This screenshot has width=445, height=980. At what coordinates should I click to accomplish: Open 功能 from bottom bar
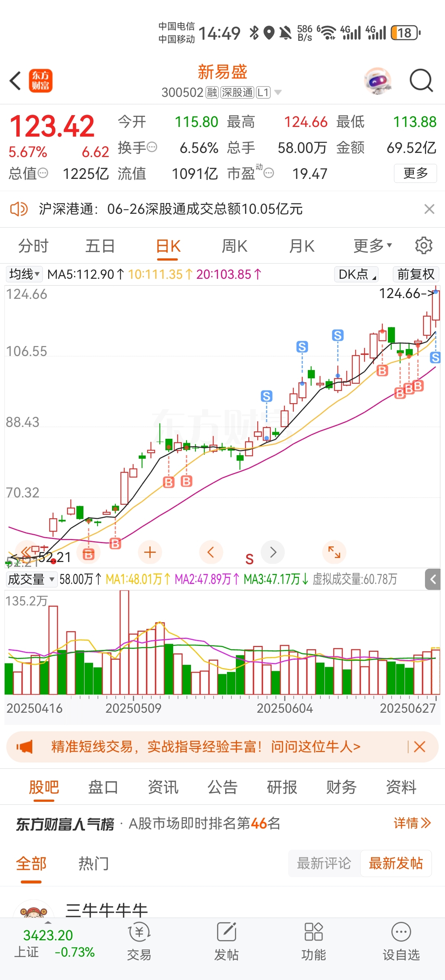pyautogui.click(x=313, y=941)
